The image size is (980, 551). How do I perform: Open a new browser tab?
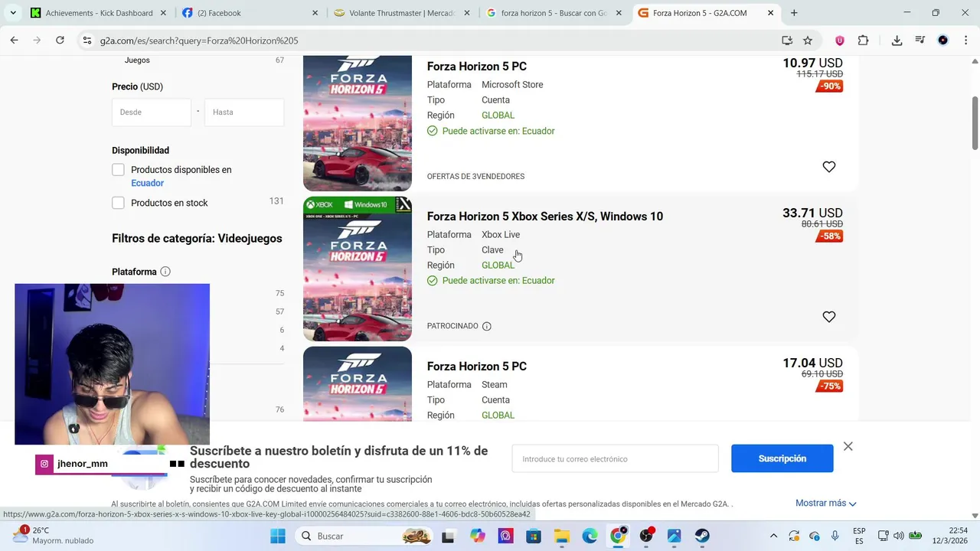point(794,13)
